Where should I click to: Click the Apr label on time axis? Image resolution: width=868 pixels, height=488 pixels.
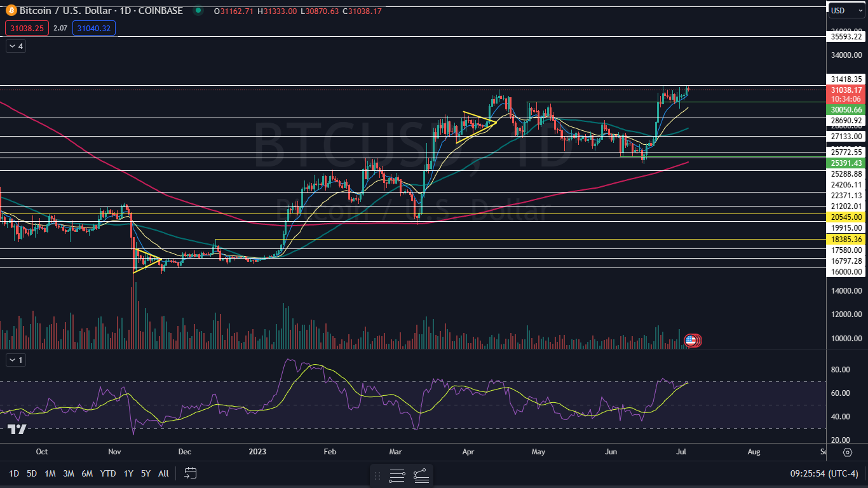point(468,452)
